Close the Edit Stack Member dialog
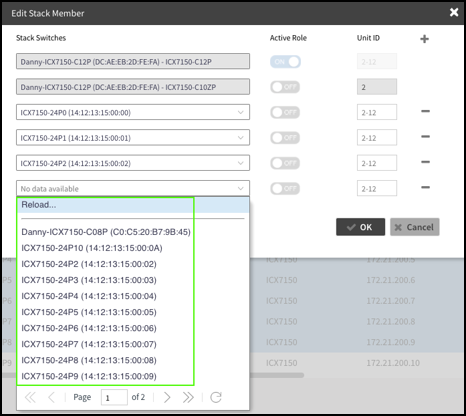This screenshot has width=466, height=416. tap(454, 12)
